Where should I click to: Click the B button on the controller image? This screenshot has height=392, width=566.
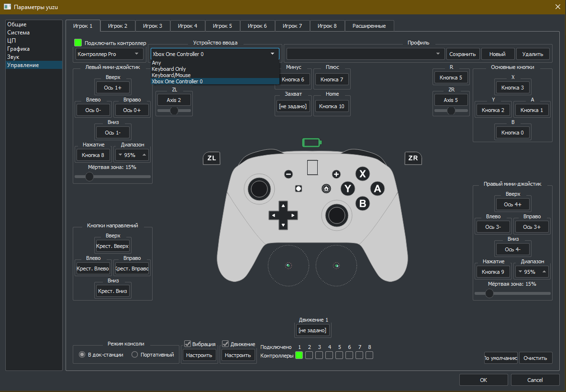pos(362,203)
